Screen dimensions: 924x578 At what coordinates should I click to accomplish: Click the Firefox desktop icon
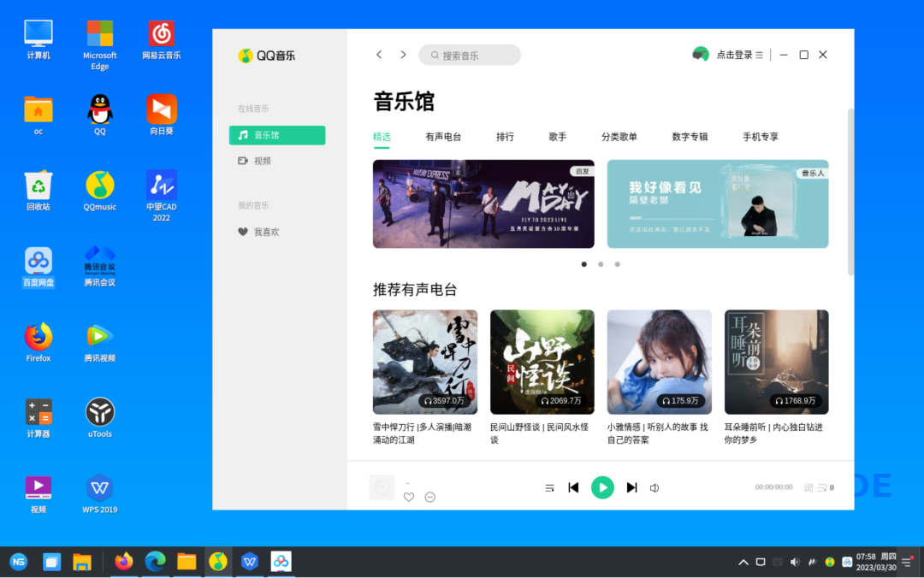click(38, 342)
